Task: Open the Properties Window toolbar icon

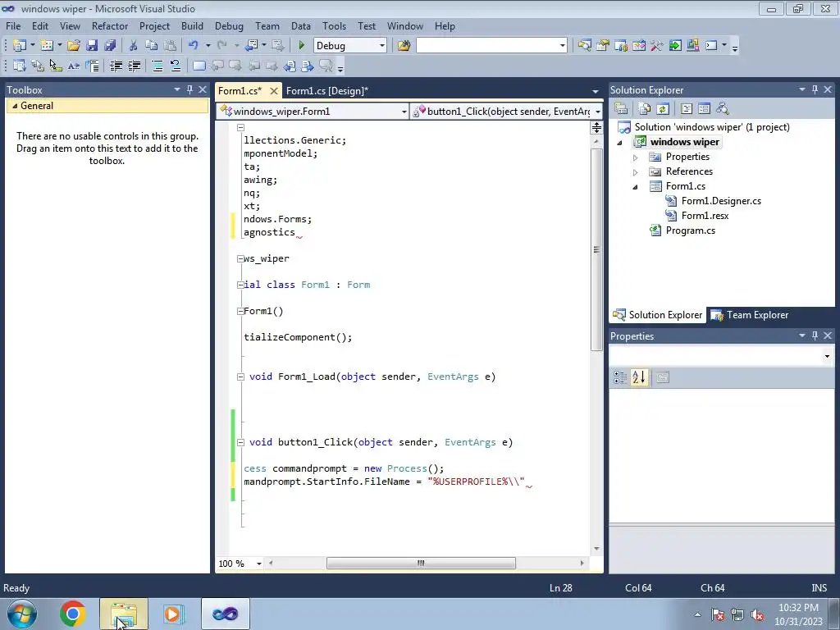Action: point(603,46)
